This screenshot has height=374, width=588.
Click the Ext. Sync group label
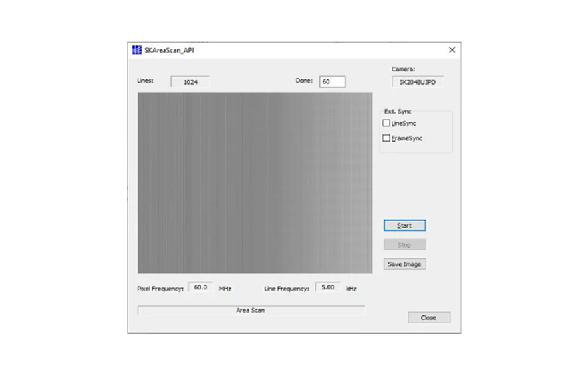398,111
